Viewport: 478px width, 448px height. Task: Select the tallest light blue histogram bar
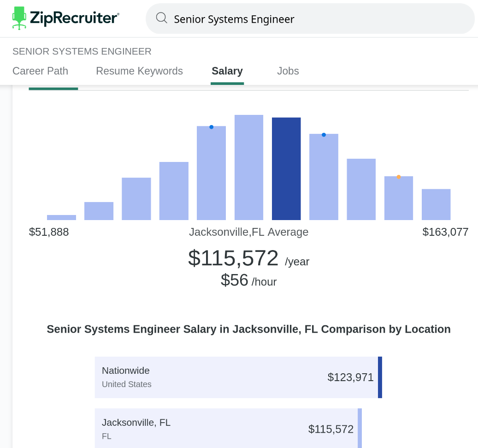tap(249, 167)
